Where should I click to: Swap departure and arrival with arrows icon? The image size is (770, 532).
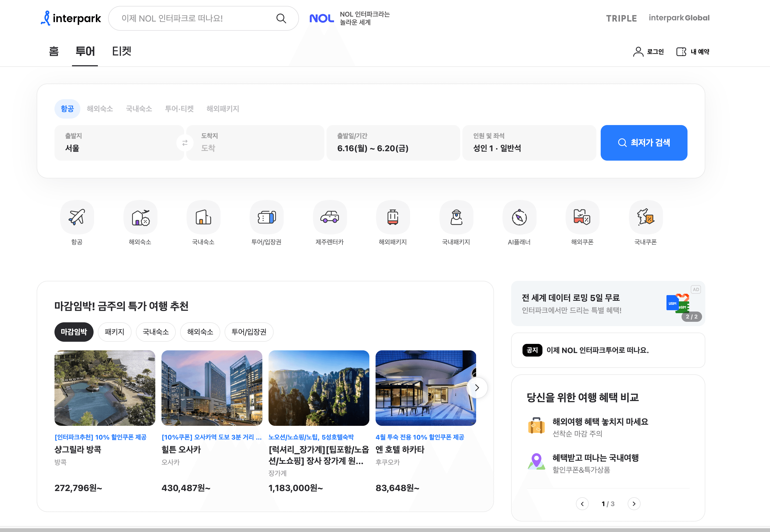click(x=185, y=143)
